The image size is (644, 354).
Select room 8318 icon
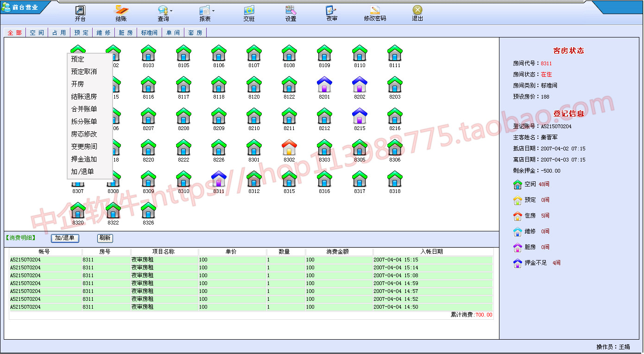(395, 179)
